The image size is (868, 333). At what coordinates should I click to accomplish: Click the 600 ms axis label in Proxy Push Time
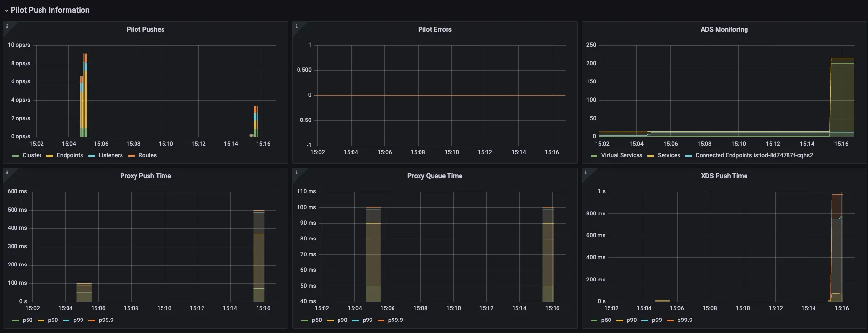coord(17,191)
